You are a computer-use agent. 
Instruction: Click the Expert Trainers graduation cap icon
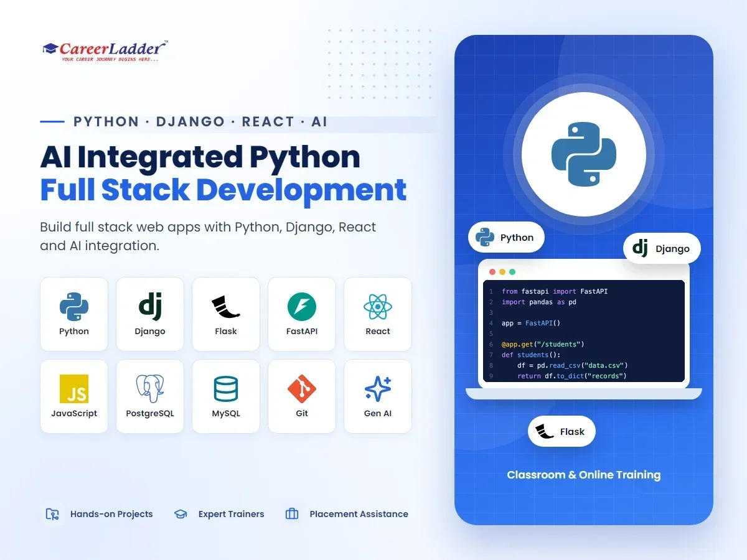point(181,514)
